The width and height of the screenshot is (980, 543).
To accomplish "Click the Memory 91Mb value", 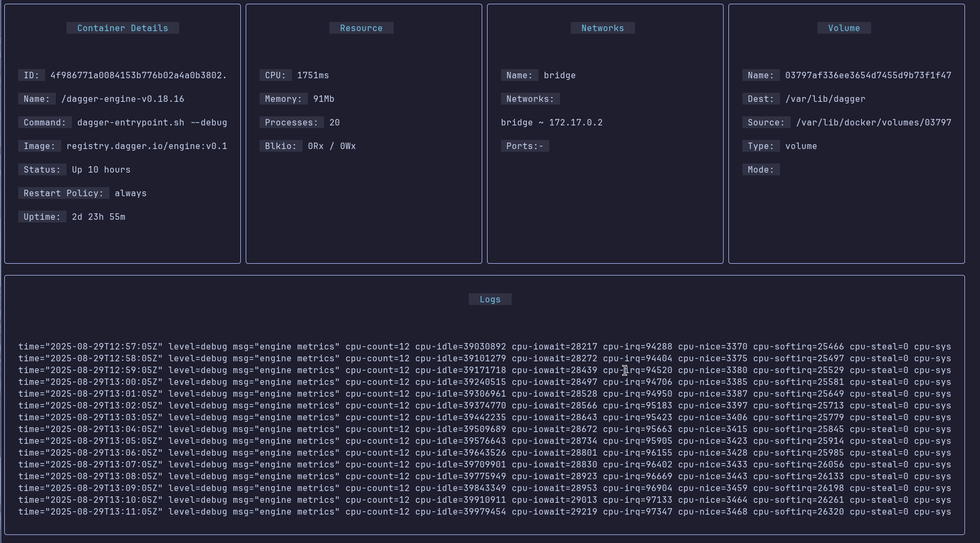I will point(323,99).
